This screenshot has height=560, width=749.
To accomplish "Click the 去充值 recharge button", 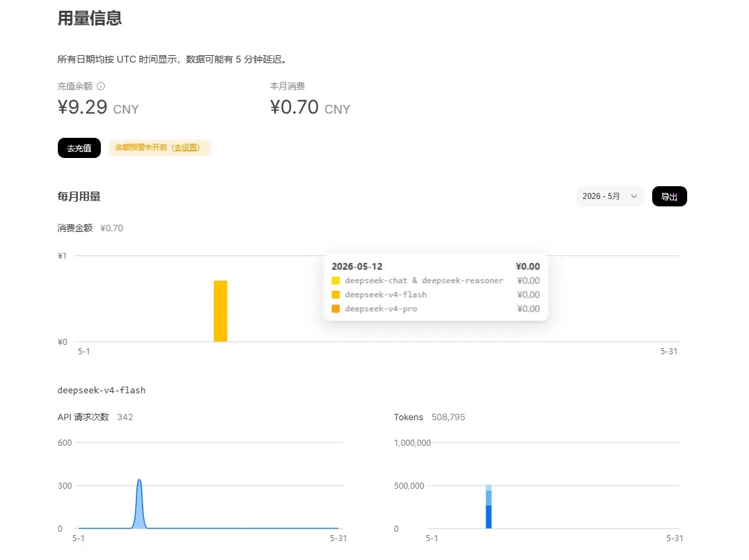I will [x=79, y=148].
